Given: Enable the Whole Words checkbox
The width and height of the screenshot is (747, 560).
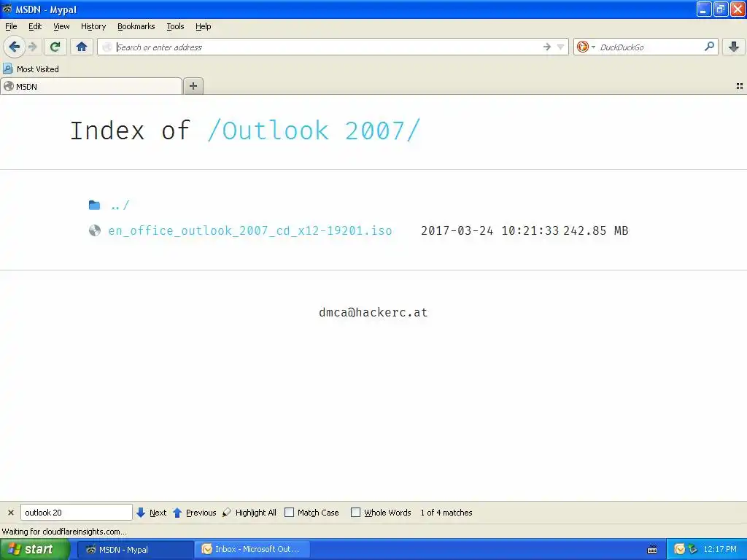Looking at the screenshot, I should coord(355,513).
